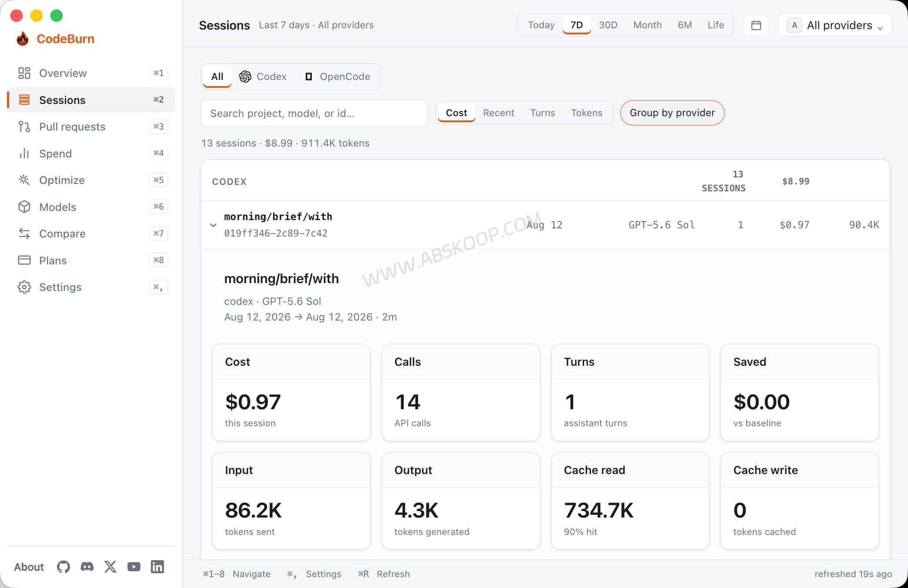The height and width of the screenshot is (588, 908).
Task: Open the GitHub link icon
Action: (63, 567)
